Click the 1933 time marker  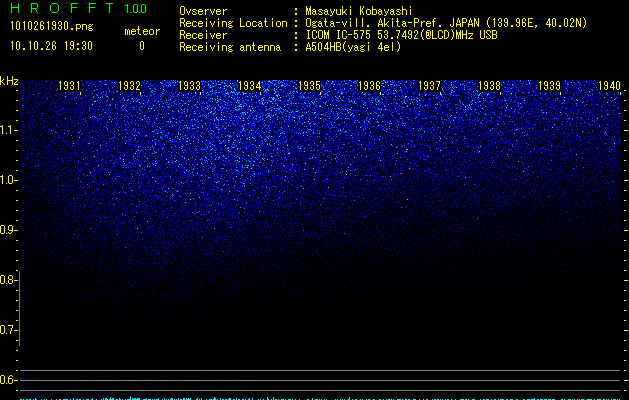click(x=189, y=86)
